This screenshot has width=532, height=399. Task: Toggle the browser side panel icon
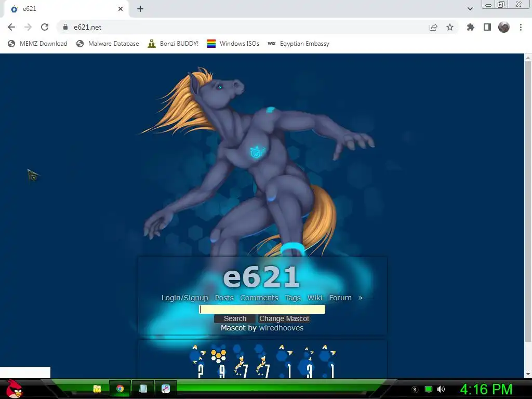pos(487,27)
